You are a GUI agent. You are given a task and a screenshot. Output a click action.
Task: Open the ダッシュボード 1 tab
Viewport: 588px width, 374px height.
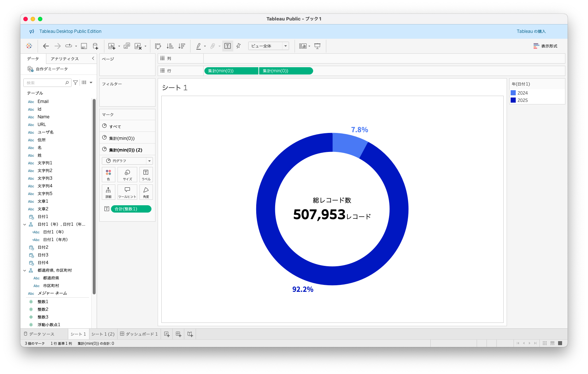pos(139,334)
